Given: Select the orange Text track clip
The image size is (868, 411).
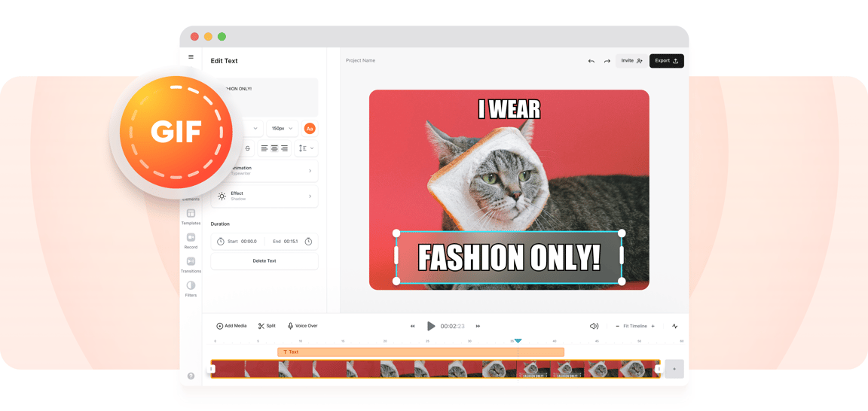Looking at the screenshot, I should (x=420, y=352).
